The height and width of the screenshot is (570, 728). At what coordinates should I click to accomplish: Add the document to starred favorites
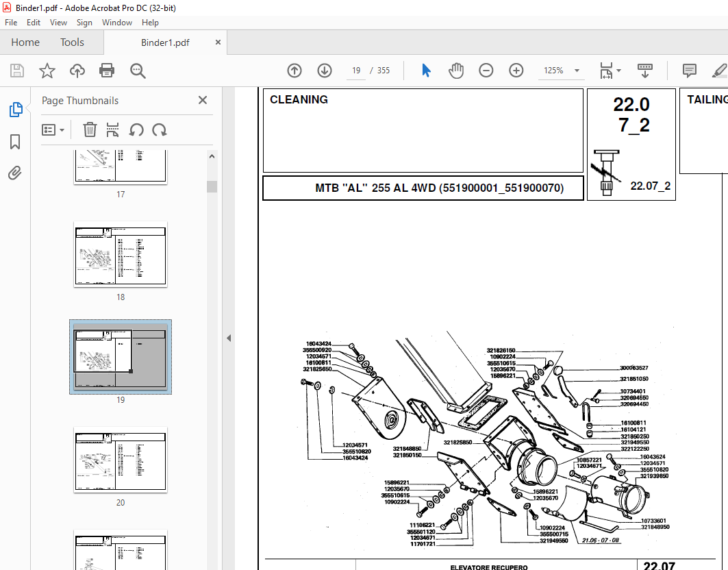[47, 71]
